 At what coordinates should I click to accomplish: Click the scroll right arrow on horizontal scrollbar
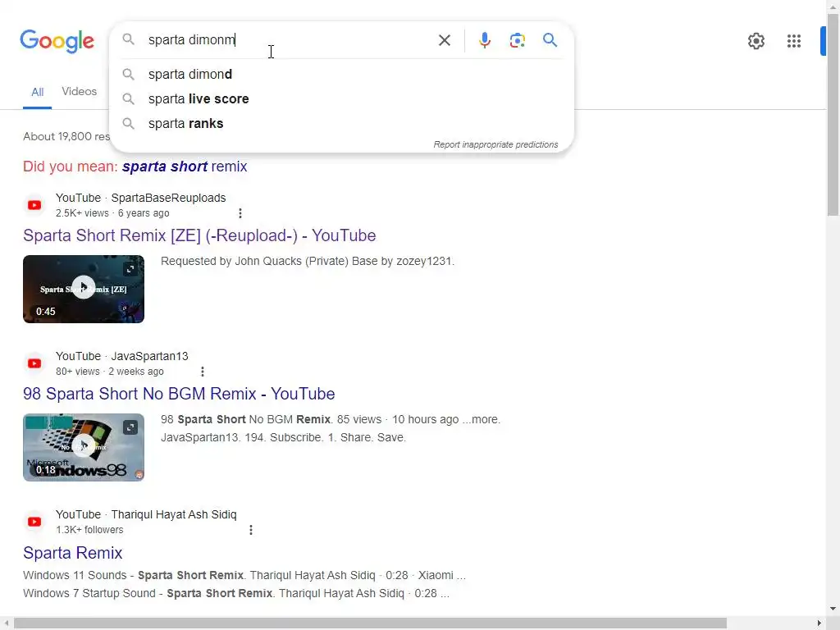819,623
